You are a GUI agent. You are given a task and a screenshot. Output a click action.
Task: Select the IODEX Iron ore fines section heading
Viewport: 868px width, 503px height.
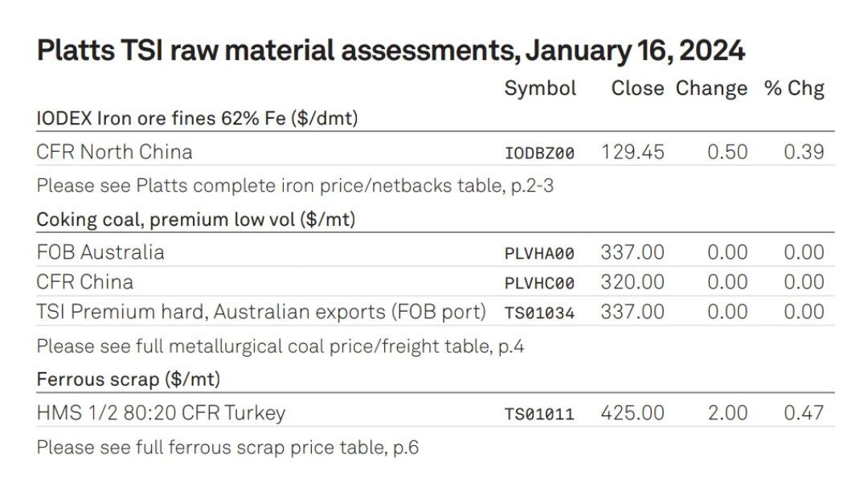[x=197, y=119]
